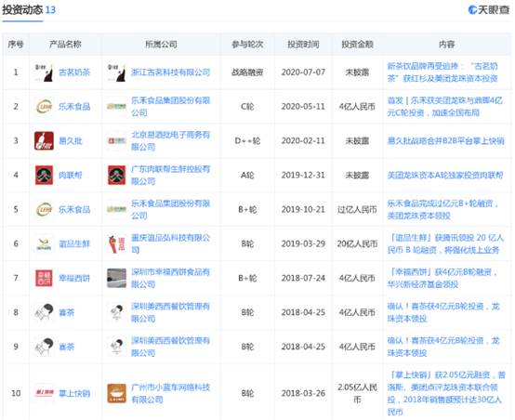Open 重庆谊品弘科技有限公司 link
This screenshot has height=420, width=515.
click(170, 243)
